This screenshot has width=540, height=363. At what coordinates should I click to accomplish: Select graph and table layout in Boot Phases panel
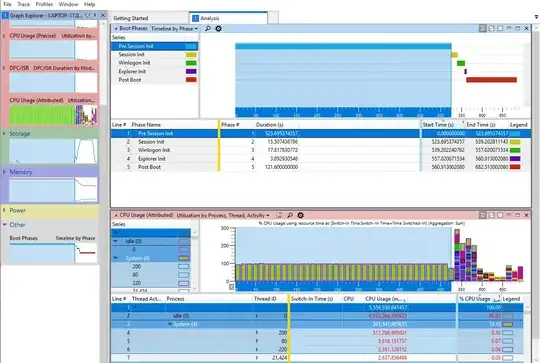click(483, 29)
